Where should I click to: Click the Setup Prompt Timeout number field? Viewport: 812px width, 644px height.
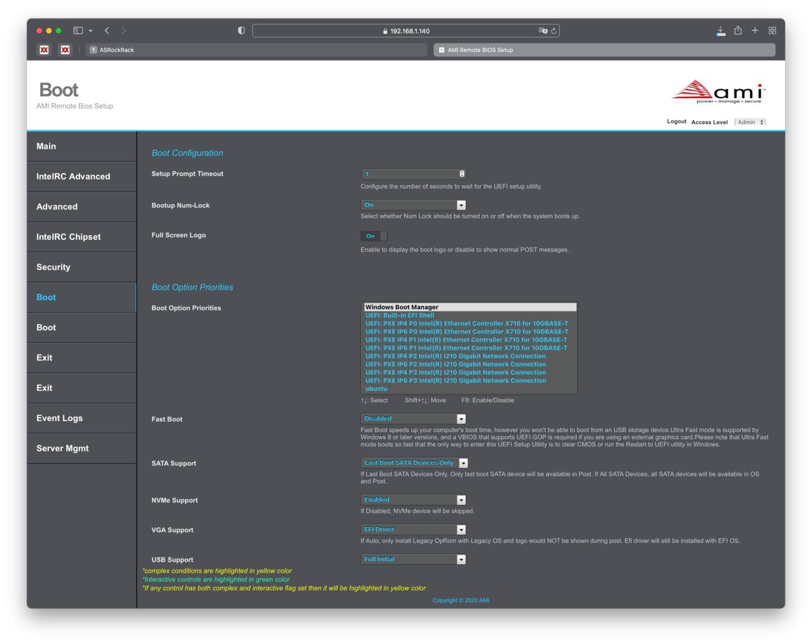click(x=413, y=174)
